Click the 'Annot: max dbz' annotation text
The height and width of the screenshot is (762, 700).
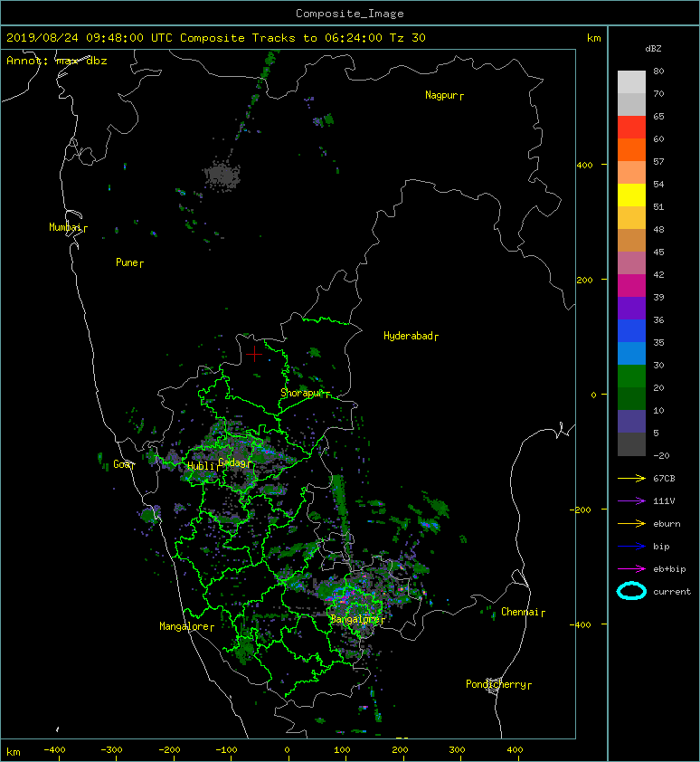(57, 61)
